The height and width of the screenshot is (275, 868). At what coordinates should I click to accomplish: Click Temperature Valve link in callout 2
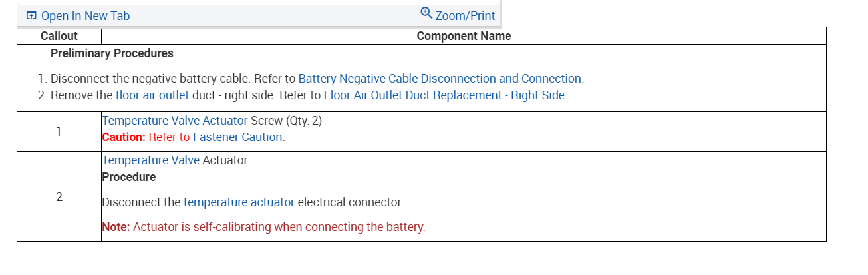(150, 160)
